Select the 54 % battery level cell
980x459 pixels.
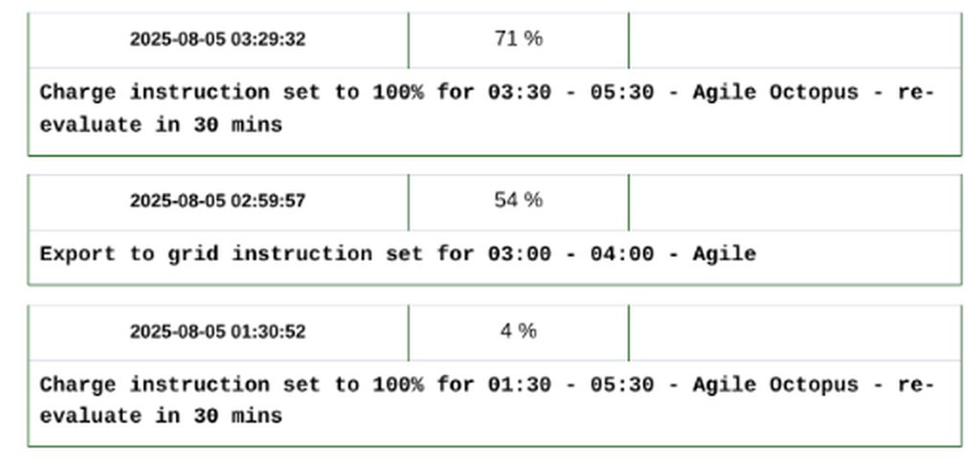coord(518,200)
